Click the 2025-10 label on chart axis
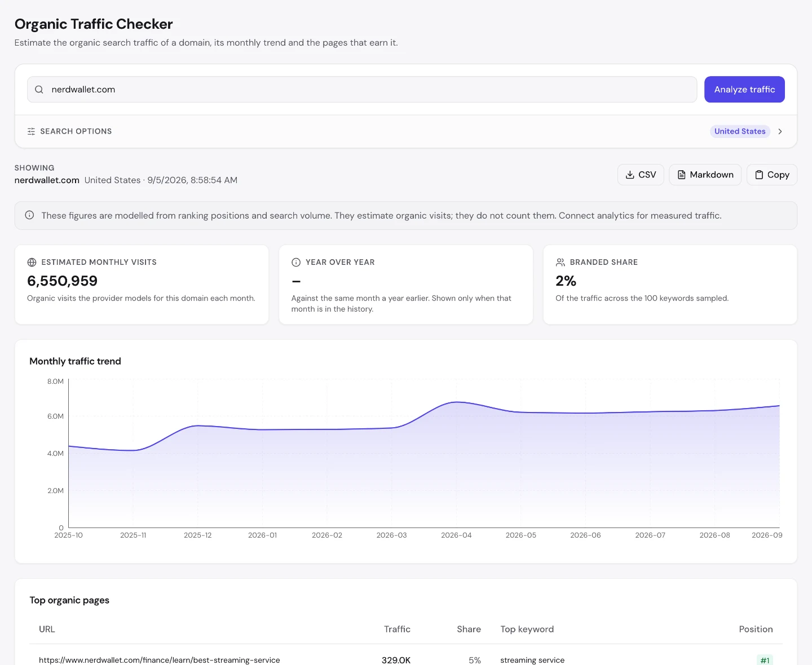The height and width of the screenshot is (665, 812). pyautogui.click(x=68, y=535)
